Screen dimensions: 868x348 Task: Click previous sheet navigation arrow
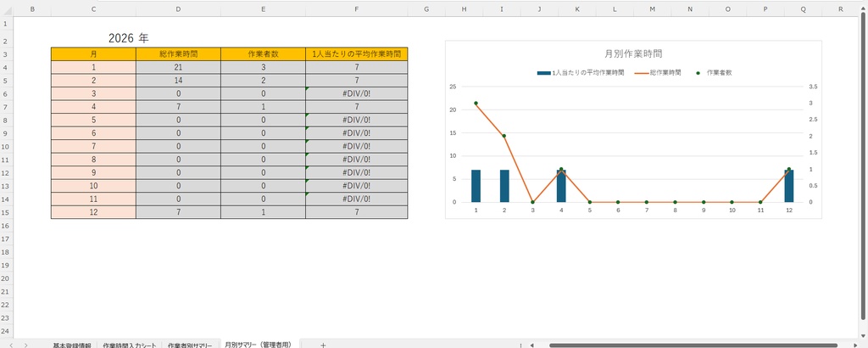[x=11, y=345]
